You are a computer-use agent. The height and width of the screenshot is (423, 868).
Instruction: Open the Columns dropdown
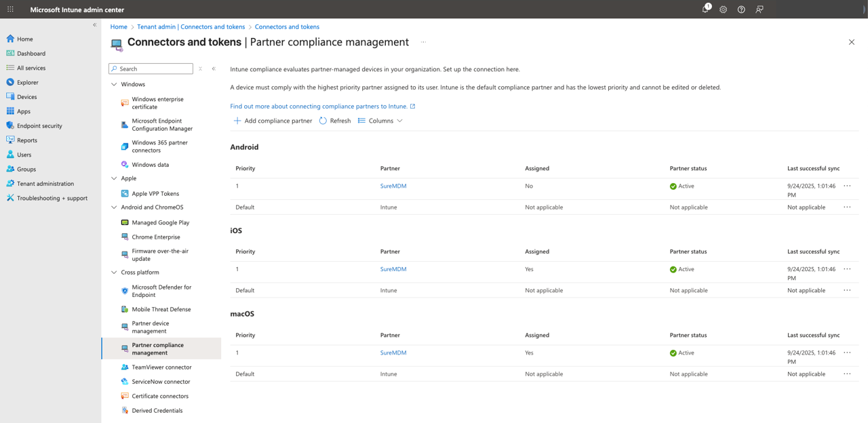380,121
